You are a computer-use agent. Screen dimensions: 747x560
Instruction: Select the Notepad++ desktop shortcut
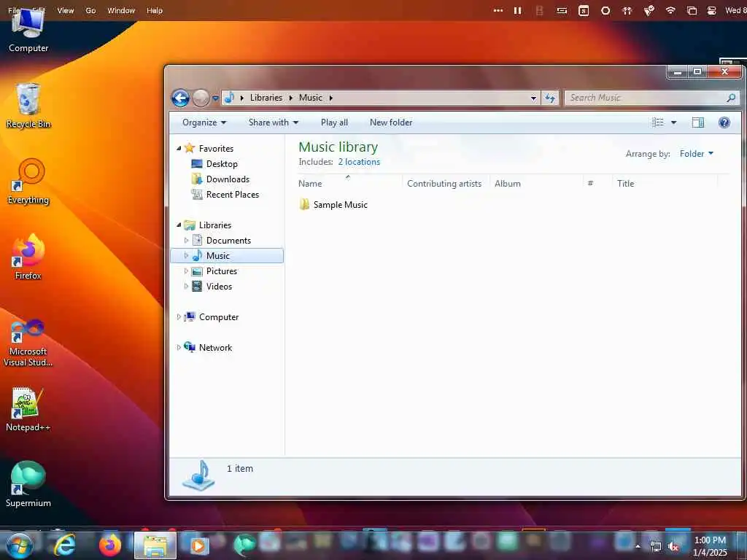(28, 410)
